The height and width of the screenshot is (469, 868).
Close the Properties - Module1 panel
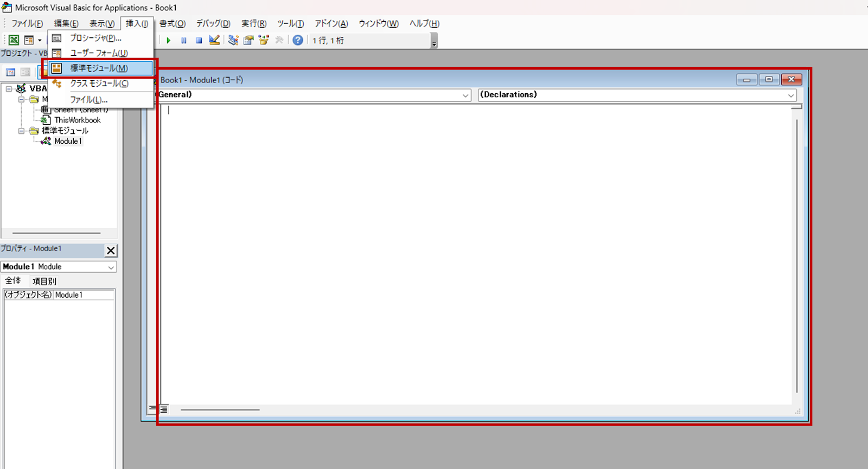click(x=111, y=250)
